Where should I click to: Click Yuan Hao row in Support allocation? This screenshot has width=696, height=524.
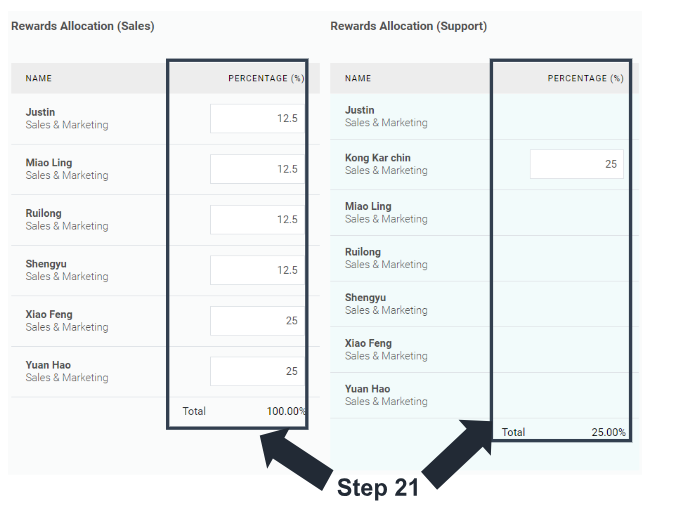pos(367,394)
